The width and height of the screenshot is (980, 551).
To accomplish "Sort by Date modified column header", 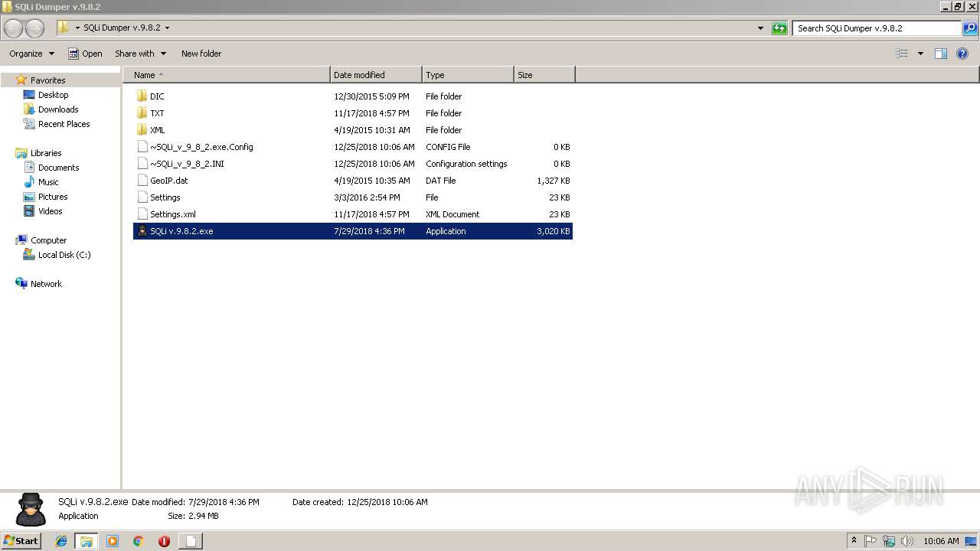I will pos(376,75).
